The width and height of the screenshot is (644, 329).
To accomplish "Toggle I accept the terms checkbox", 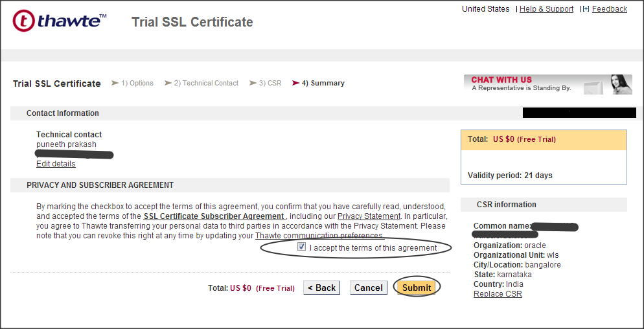I will click(x=302, y=247).
